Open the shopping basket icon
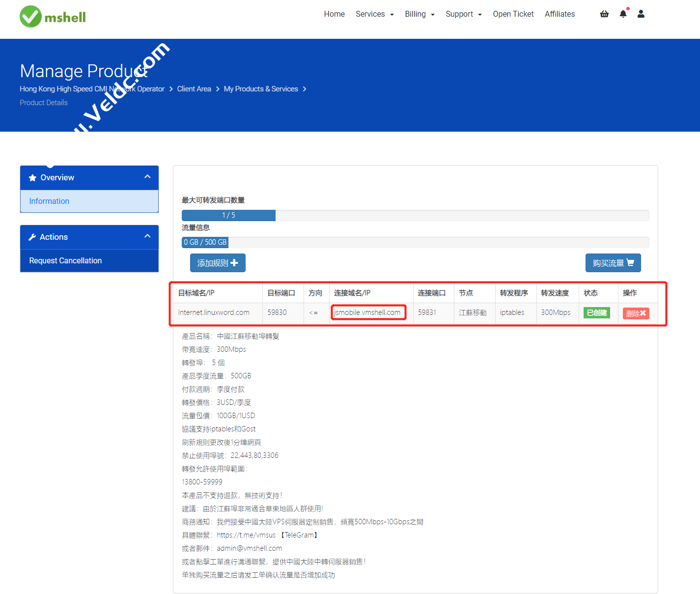Viewport: 700px width, 594px height. [x=604, y=14]
